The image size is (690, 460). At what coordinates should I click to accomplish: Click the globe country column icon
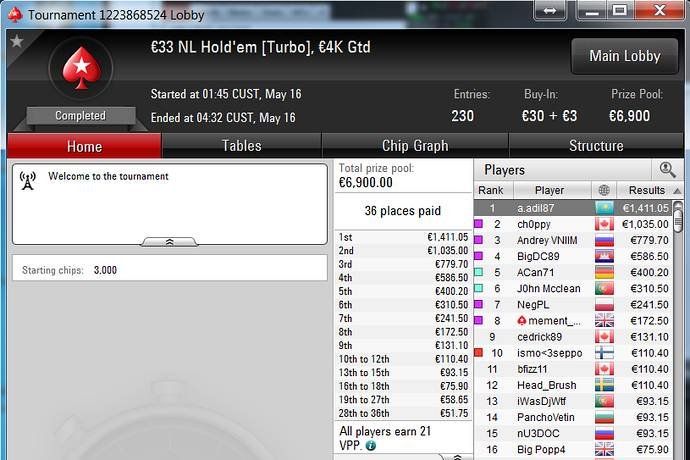[x=604, y=190]
